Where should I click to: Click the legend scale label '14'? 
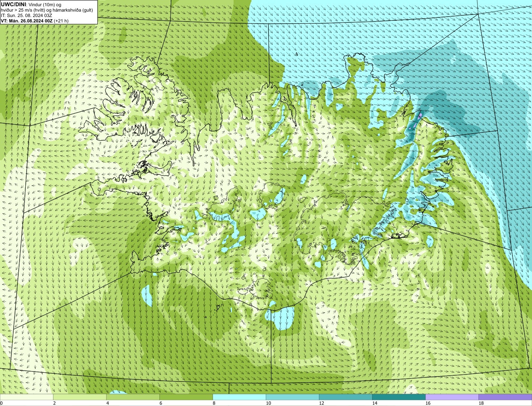point(375,403)
